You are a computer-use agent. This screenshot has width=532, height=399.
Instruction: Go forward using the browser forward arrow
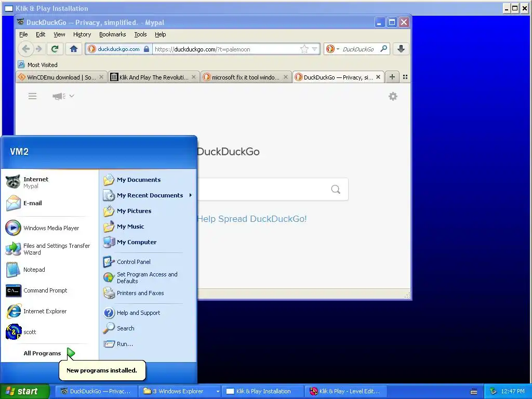pyautogui.click(x=39, y=49)
